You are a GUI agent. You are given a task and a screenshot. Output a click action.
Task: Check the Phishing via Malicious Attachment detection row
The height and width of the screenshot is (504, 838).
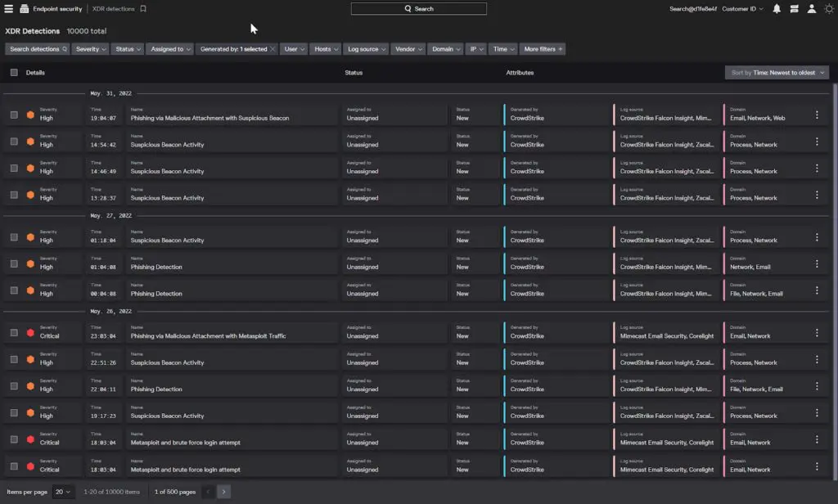(14, 115)
